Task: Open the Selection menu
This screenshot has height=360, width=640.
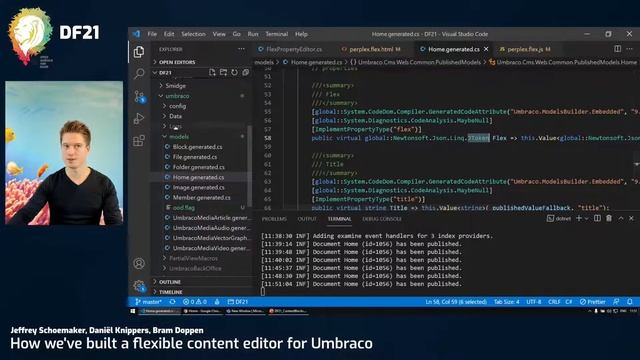Action: 193,34
